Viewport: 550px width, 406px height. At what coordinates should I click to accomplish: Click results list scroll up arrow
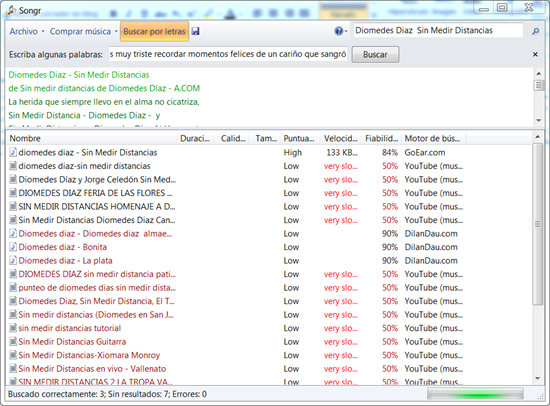[x=538, y=137]
